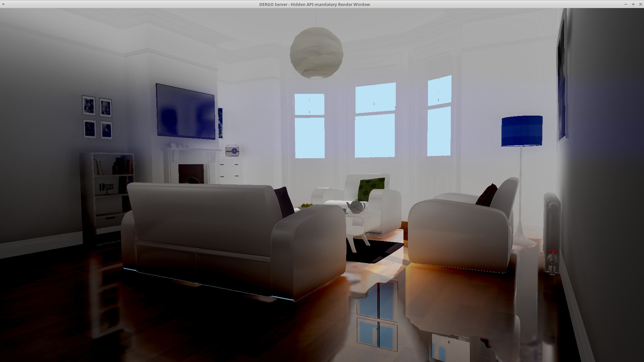Click the blue floor lamp shade
This screenshot has height=362, width=644.
522,131
